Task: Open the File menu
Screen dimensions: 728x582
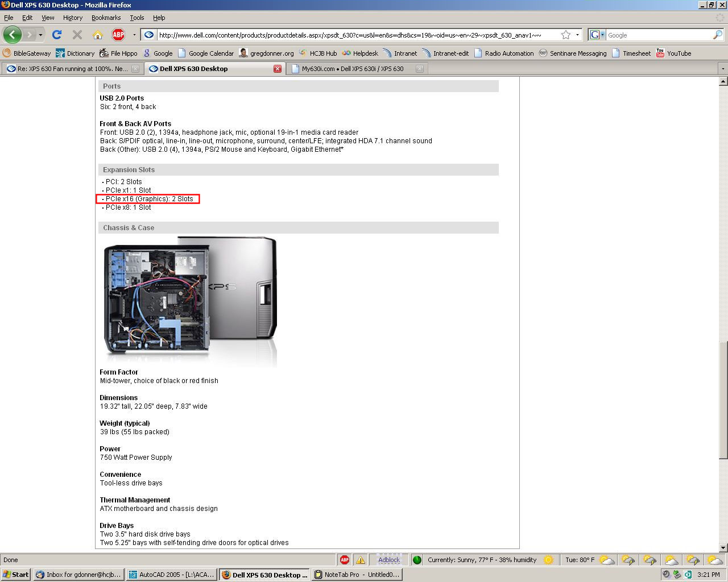Action: [9, 18]
